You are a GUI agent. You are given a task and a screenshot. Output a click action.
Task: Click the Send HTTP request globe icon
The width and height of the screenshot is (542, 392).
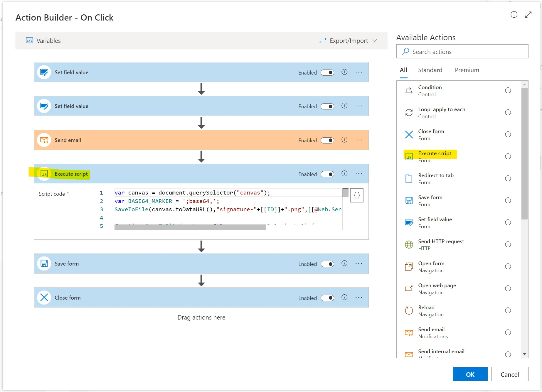click(x=409, y=244)
